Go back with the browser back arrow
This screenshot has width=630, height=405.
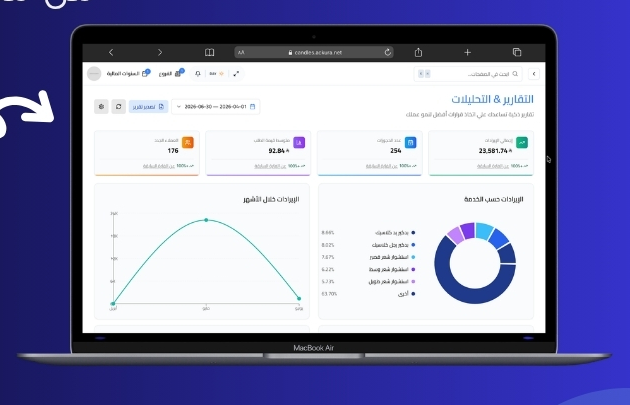pos(111,52)
